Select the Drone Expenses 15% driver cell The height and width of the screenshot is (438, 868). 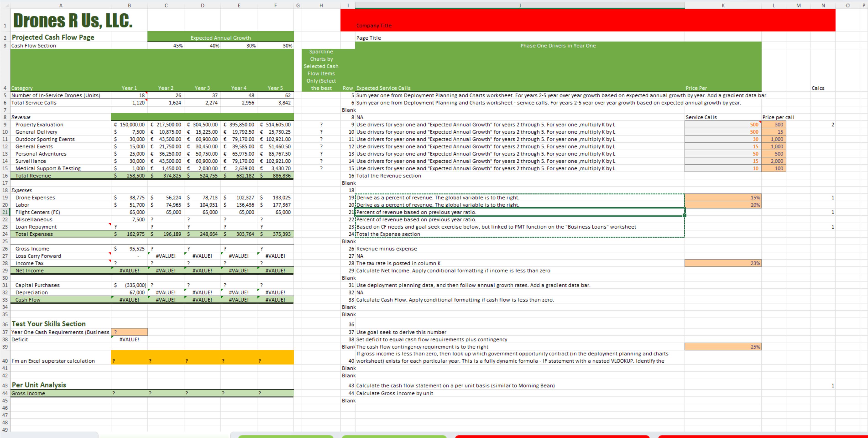[x=723, y=197]
